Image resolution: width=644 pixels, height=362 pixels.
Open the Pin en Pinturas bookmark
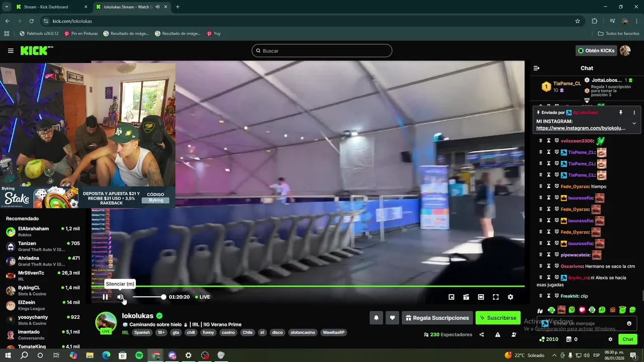[81, 34]
